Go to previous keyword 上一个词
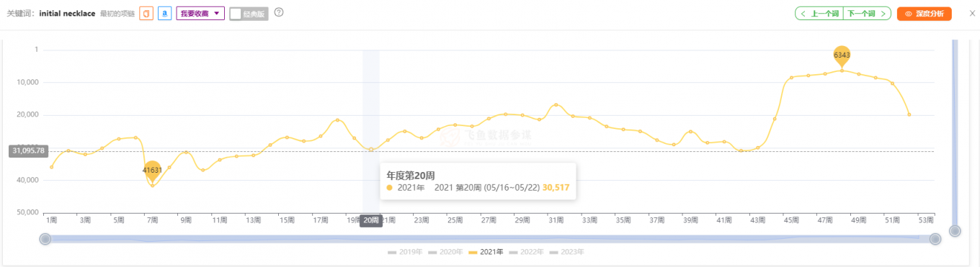Screen dimensions: 980x267 [x=819, y=14]
